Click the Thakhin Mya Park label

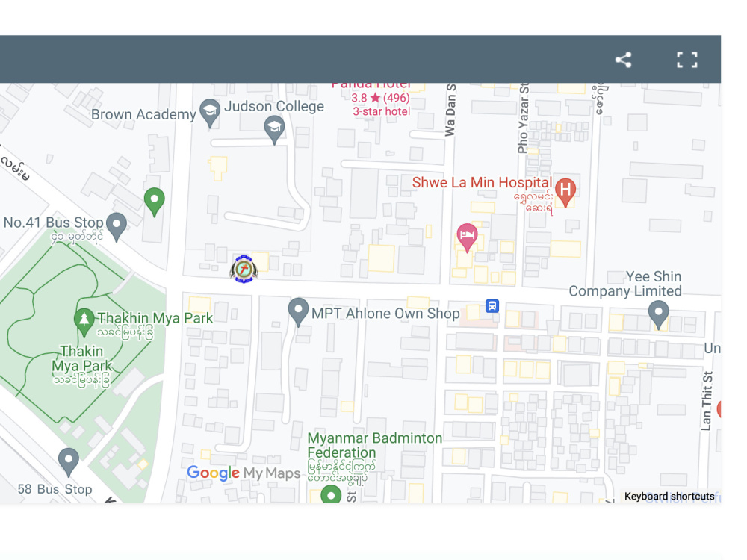(155, 317)
